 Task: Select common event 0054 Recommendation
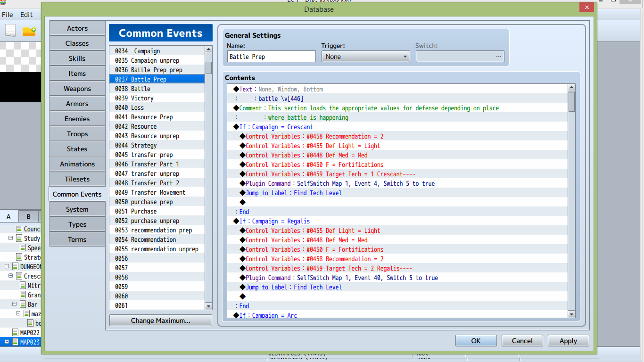point(157,239)
